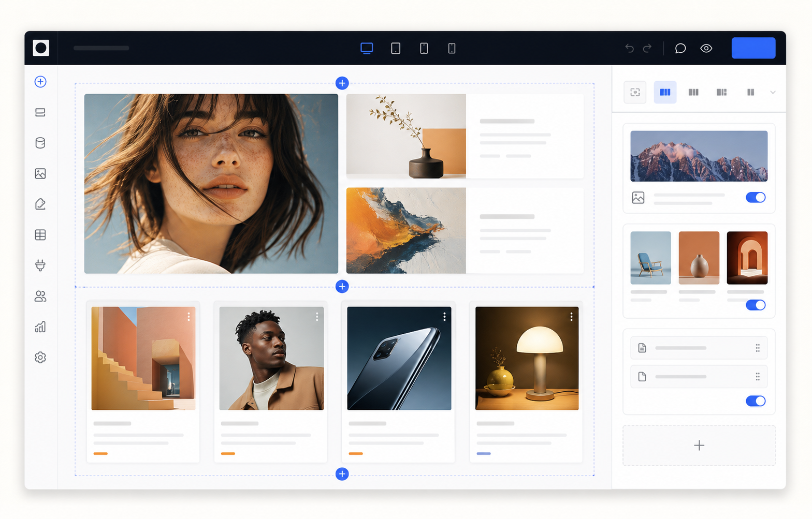Select the abstract orange painting image card

(x=406, y=230)
